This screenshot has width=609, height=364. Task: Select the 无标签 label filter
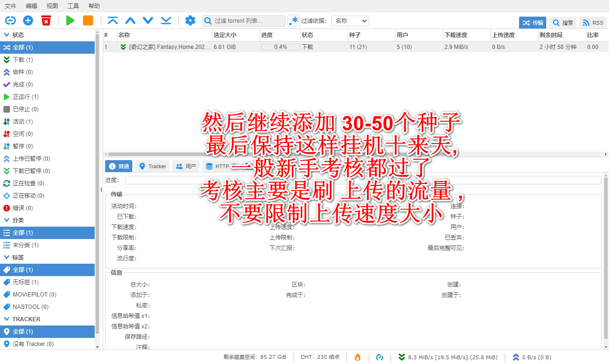[26, 282]
